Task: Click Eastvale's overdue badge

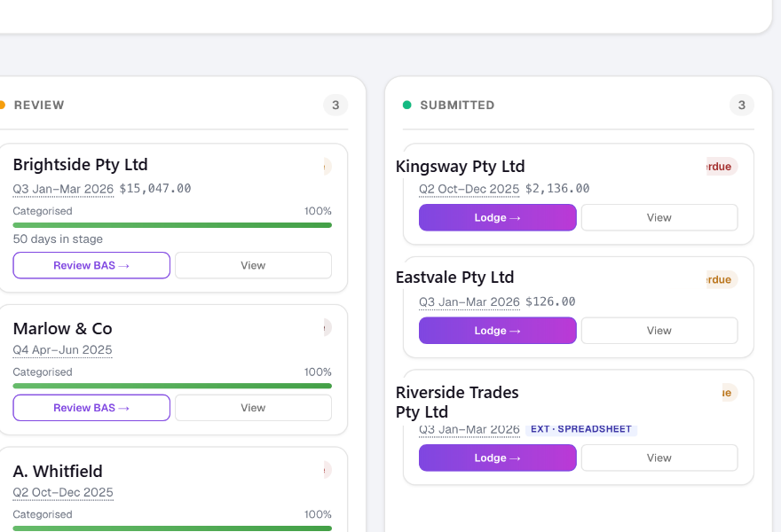Action: (x=722, y=279)
